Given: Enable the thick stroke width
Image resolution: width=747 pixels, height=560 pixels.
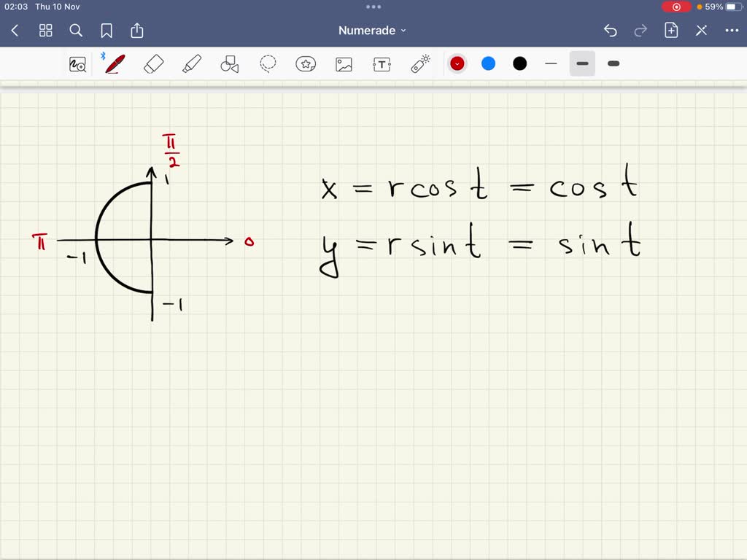Looking at the screenshot, I should [x=613, y=63].
